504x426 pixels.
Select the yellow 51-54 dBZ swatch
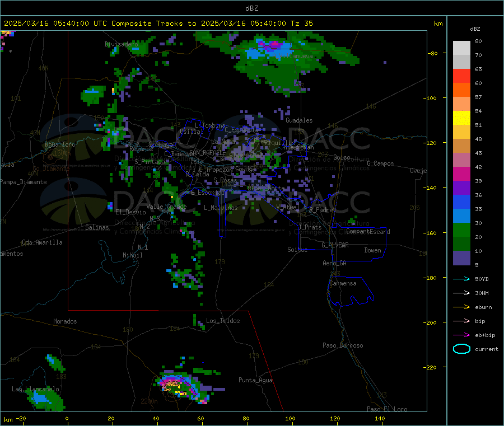click(x=461, y=118)
